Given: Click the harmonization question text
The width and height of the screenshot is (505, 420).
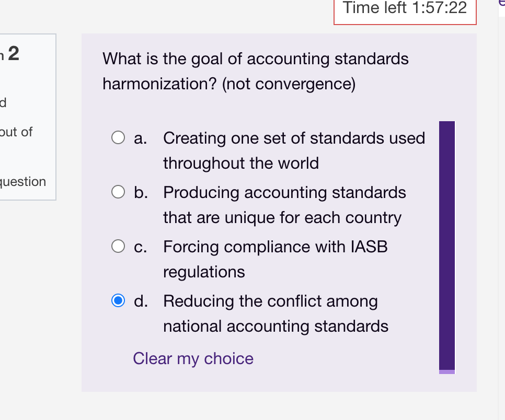Looking at the screenshot, I should (x=256, y=71).
